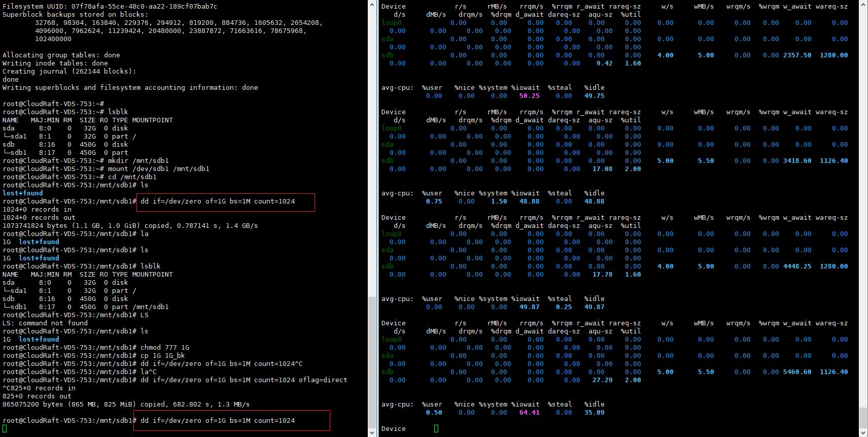Click 'Writing inode tables: done' line
The image size is (868, 437).
pos(55,63)
